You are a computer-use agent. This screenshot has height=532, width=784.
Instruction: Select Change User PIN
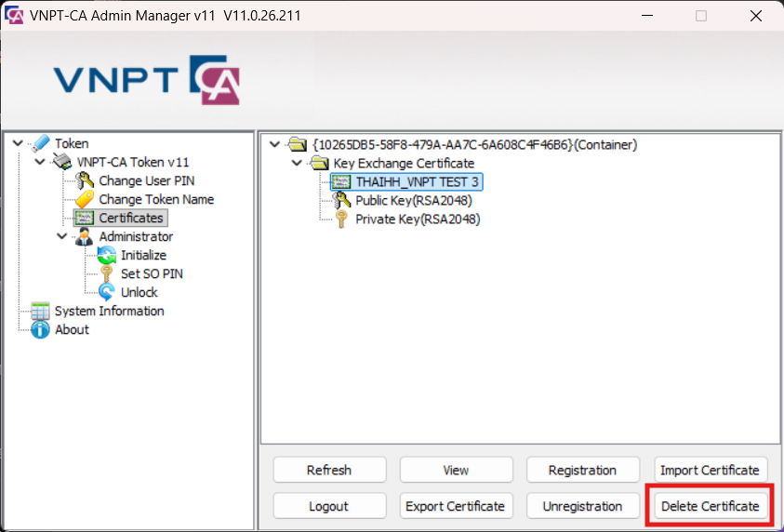tap(147, 180)
